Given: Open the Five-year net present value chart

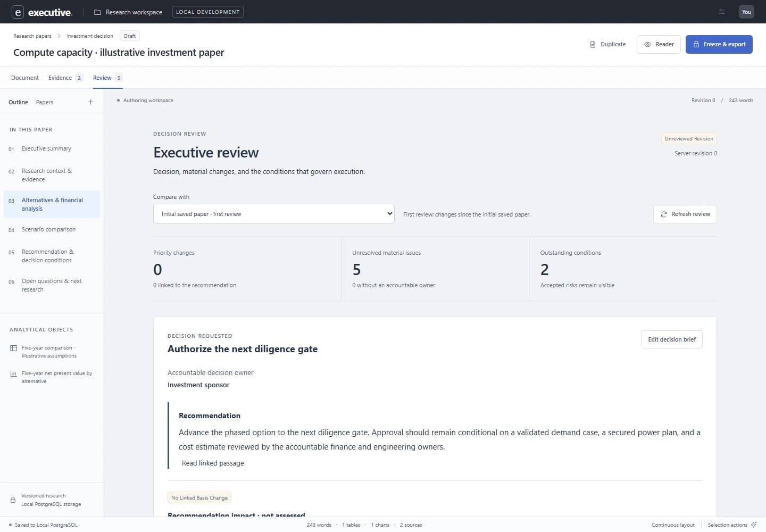Looking at the screenshot, I should [x=52, y=377].
